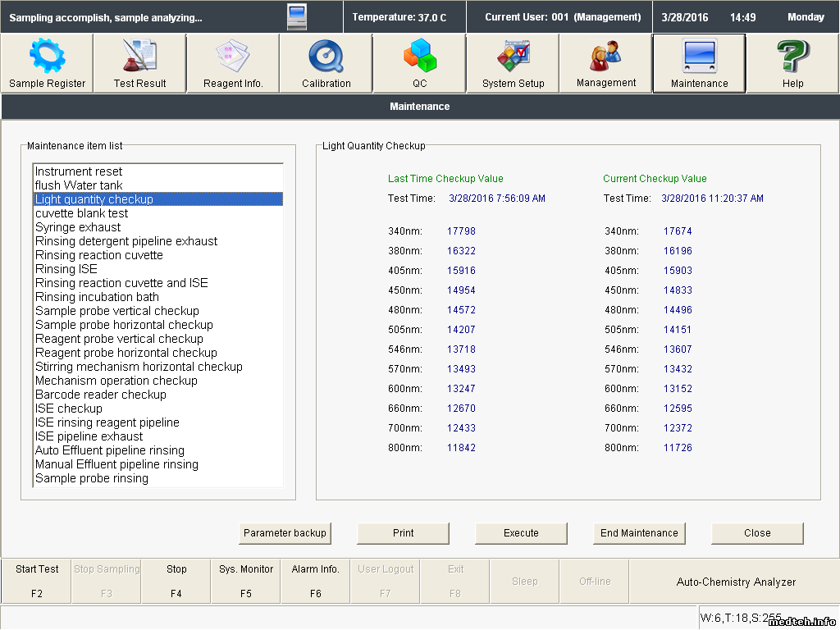Viewport: 840px width, 630px height.
Task: Open the Help question mark icon
Action: pyautogui.click(x=792, y=57)
